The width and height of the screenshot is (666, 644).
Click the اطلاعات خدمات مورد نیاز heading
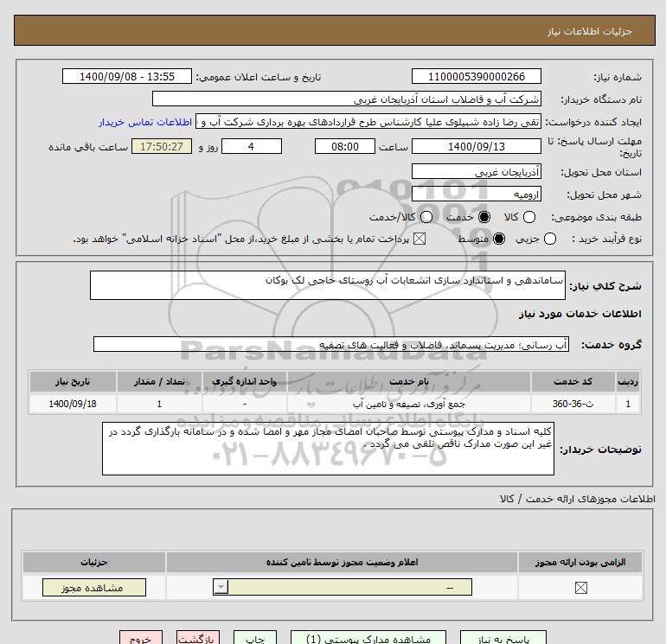click(580, 314)
